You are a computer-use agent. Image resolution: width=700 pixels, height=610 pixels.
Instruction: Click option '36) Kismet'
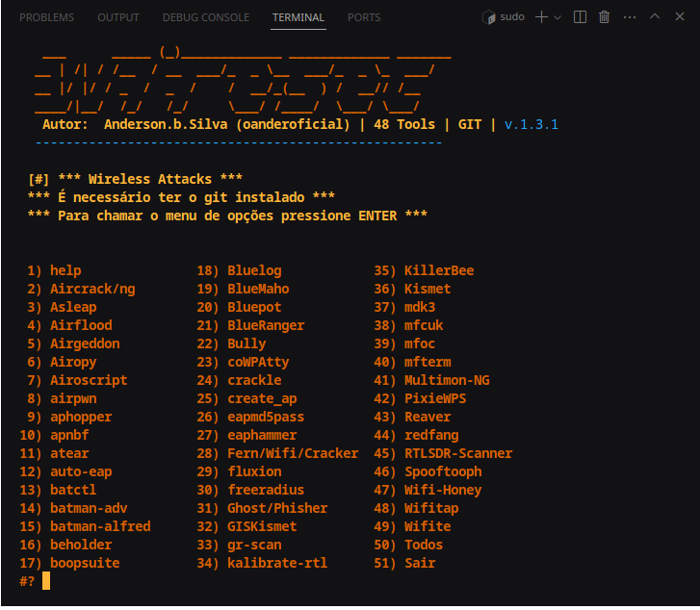point(412,289)
